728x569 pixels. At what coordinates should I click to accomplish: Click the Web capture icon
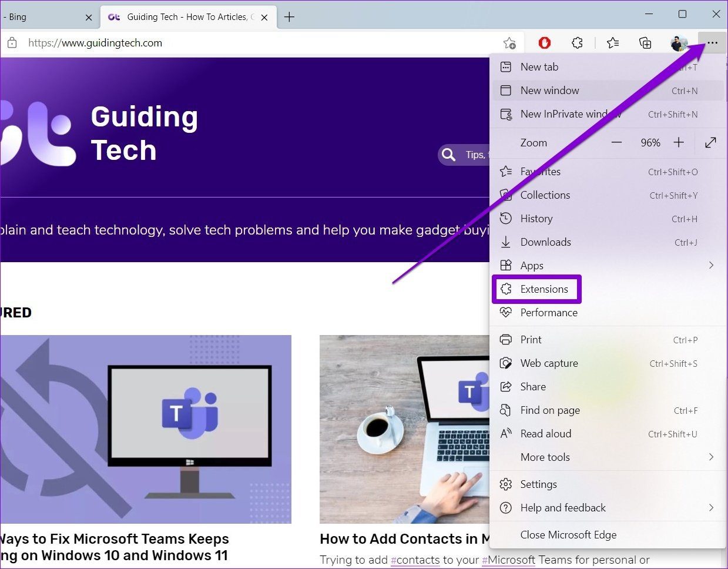506,363
